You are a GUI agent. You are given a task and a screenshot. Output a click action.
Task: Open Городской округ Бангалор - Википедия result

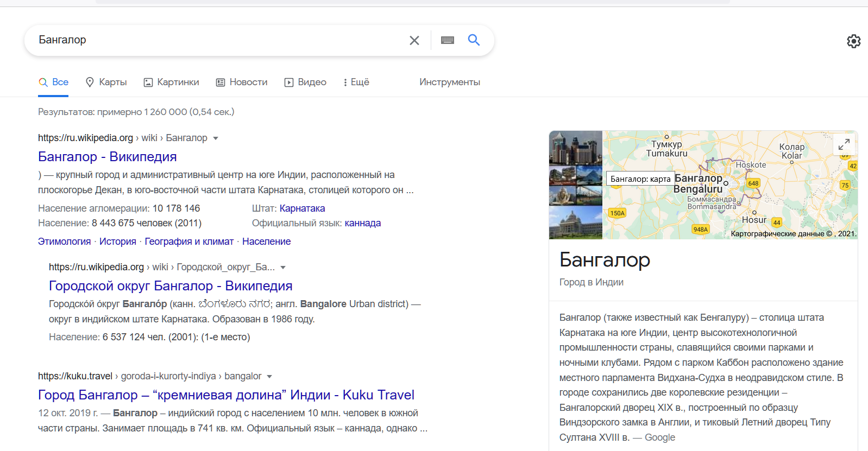click(171, 286)
